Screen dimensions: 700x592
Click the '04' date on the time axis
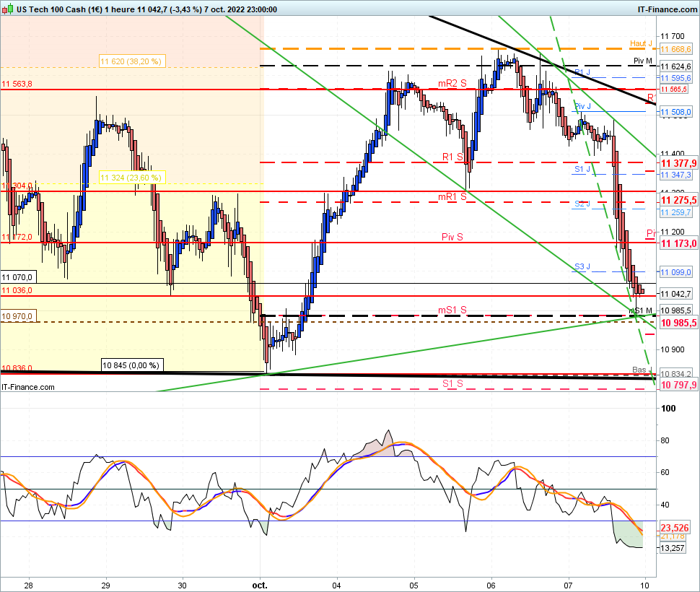(336, 586)
